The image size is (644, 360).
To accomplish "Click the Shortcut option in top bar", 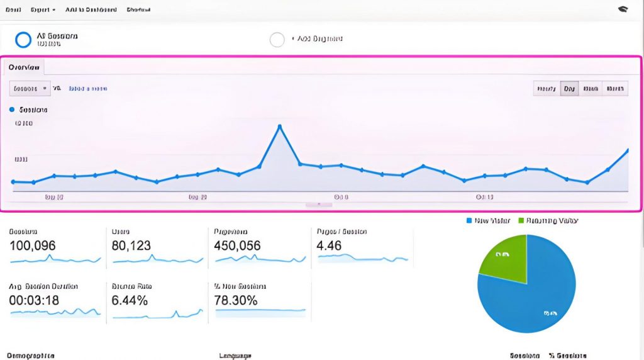I will click(x=138, y=10).
